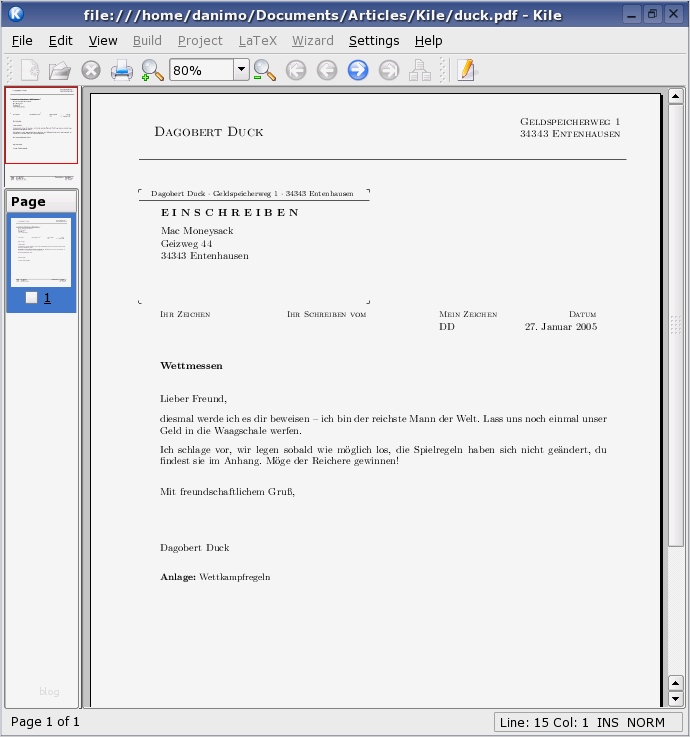Screen dimensions: 690x737
Task: Jump to the last page using the arrow icon
Action: pyautogui.click(x=389, y=71)
